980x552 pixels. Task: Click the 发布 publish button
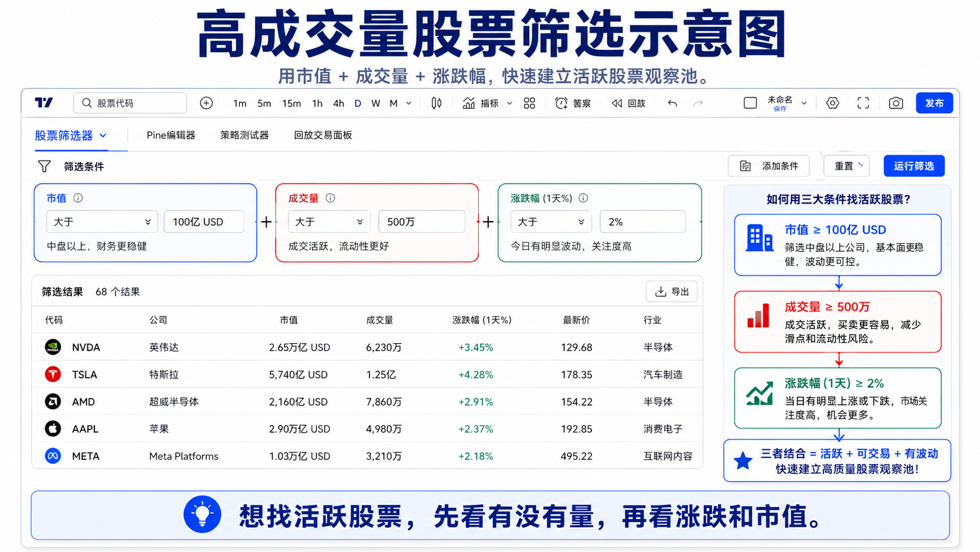[x=934, y=103]
